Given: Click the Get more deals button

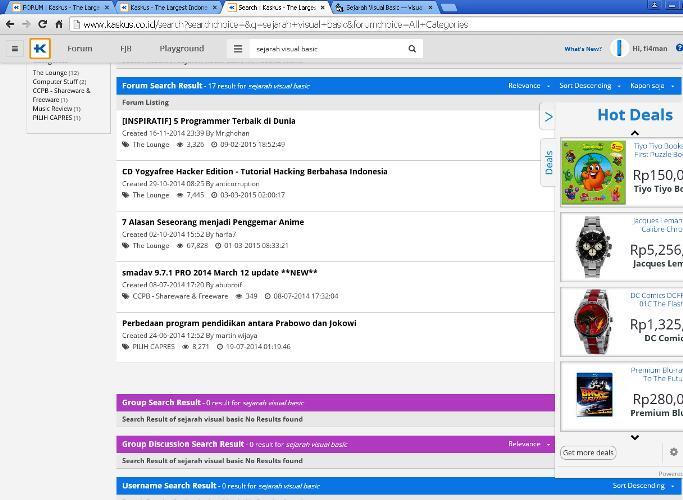Looking at the screenshot, I should point(588,453).
